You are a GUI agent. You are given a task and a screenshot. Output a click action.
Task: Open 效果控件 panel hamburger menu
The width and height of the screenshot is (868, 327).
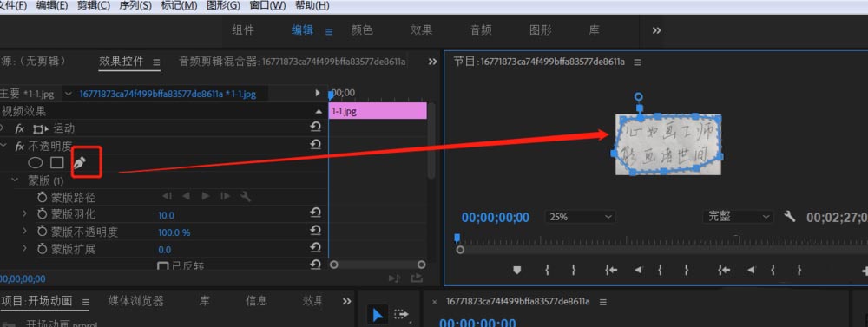[156, 62]
